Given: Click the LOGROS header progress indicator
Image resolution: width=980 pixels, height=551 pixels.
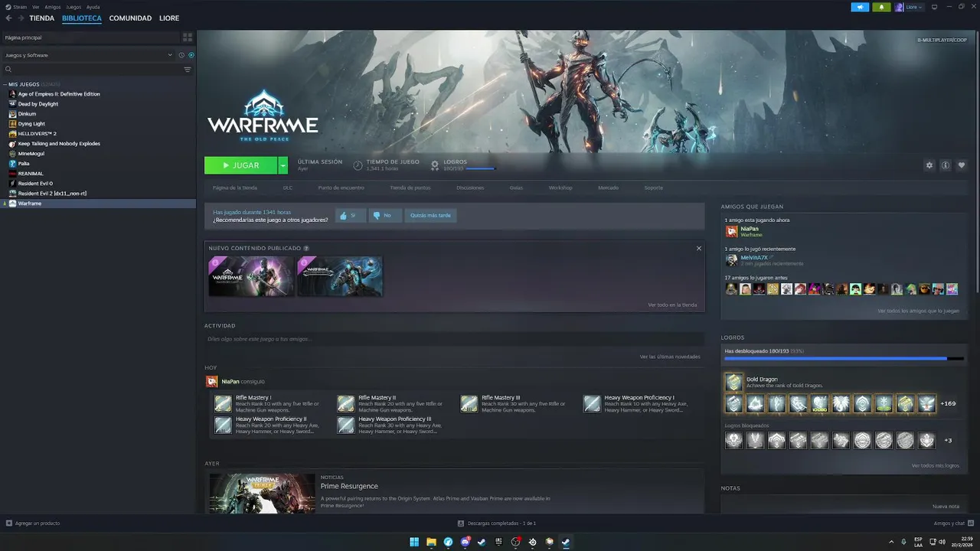Looking at the screenshot, I should pyautogui.click(x=463, y=165).
